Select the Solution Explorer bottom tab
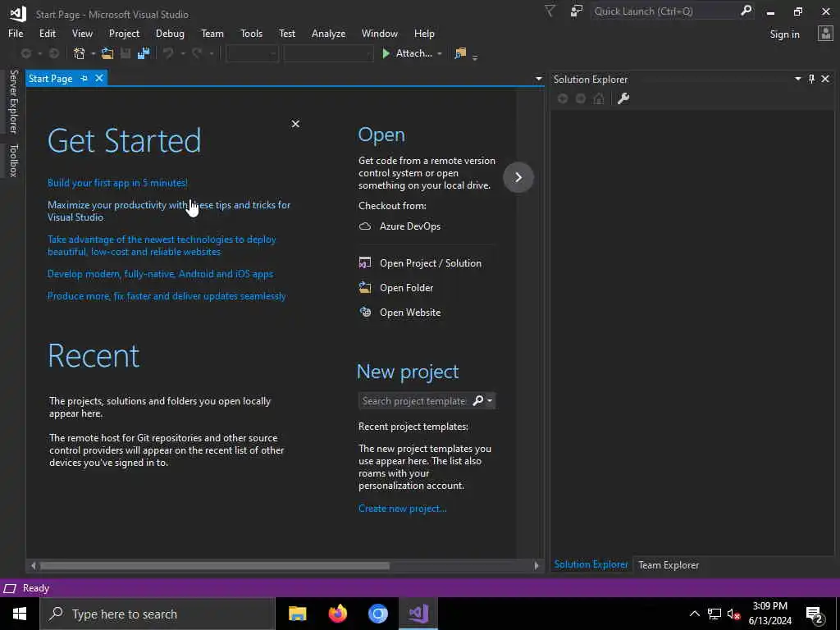This screenshot has width=840, height=630. [591, 564]
